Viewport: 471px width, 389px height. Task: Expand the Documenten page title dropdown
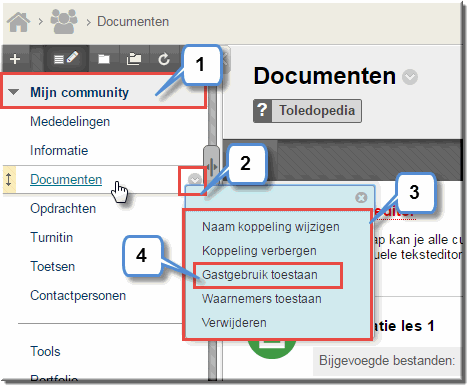point(410,77)
